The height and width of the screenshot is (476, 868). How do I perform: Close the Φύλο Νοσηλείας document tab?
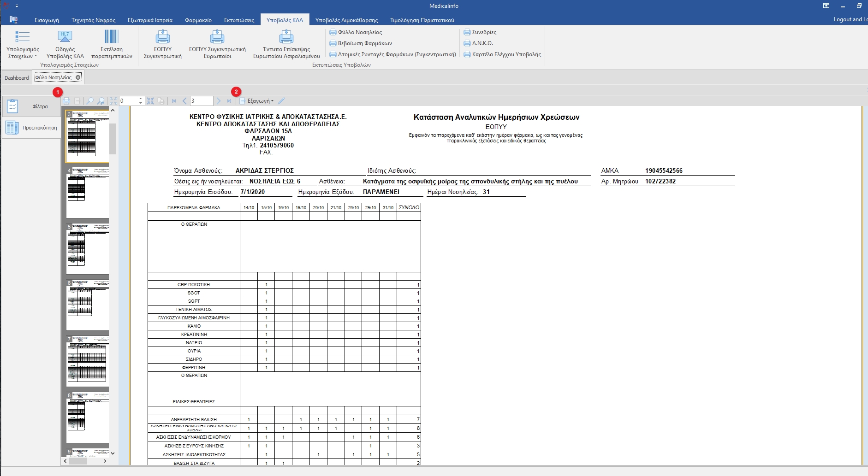click(x=78, y=77)
